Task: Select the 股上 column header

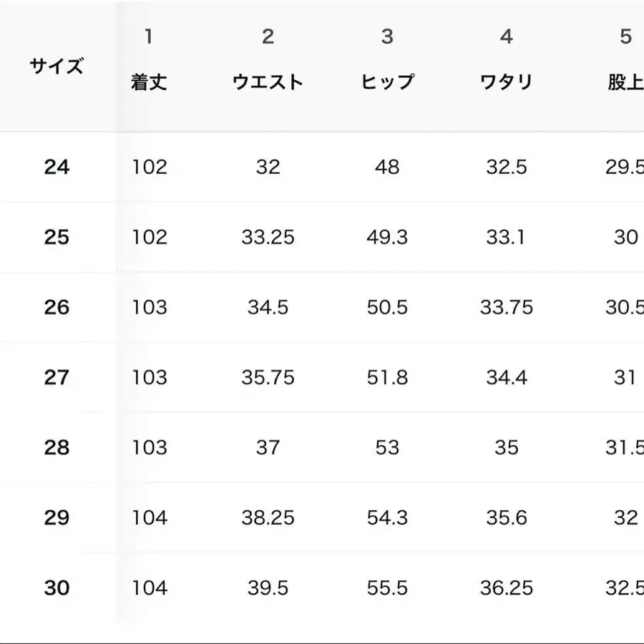Action: pyautogui.click(x=625, y=82)
